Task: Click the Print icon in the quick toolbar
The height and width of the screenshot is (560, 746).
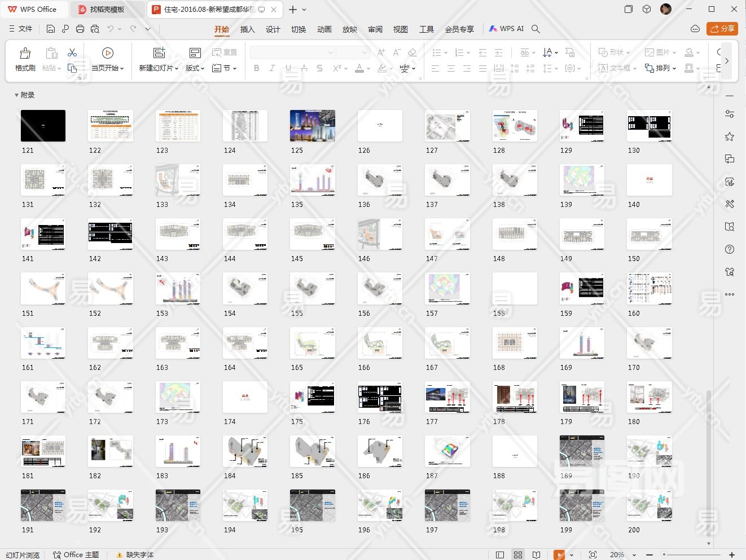Action: point(80,29)
